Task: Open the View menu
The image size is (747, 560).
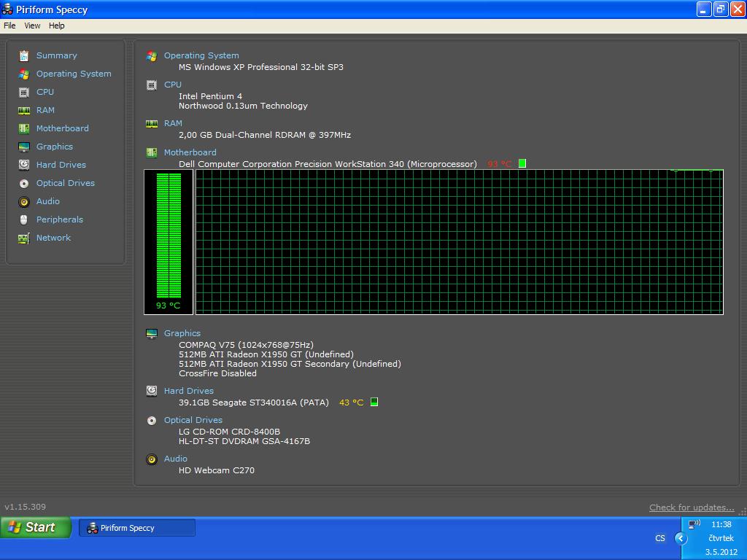Action: coord(32,26)
